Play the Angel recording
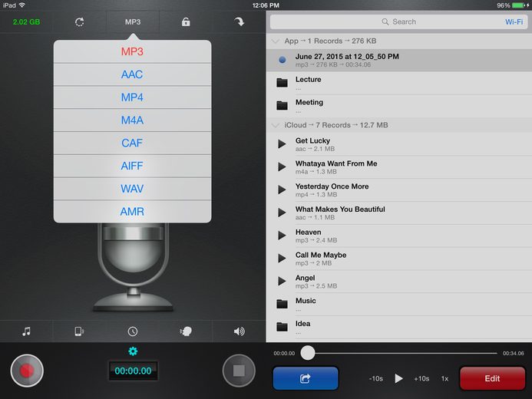 tap(282, 281)
